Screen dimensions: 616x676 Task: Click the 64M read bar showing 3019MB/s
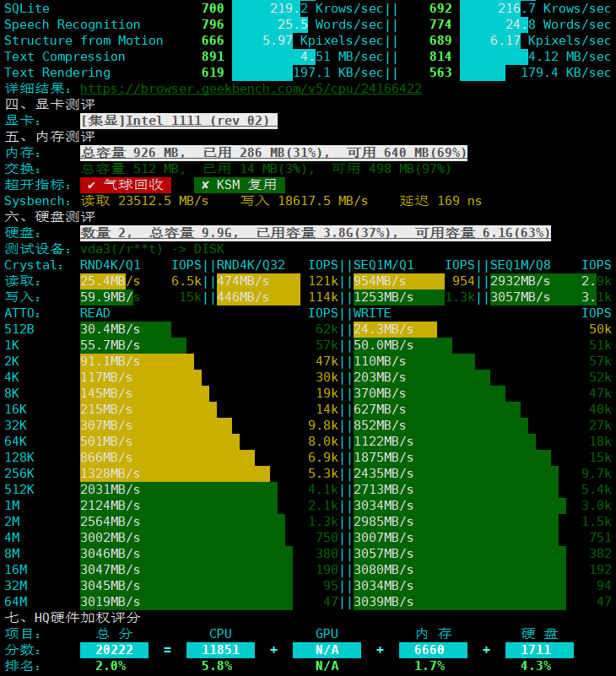pos(186,602)
